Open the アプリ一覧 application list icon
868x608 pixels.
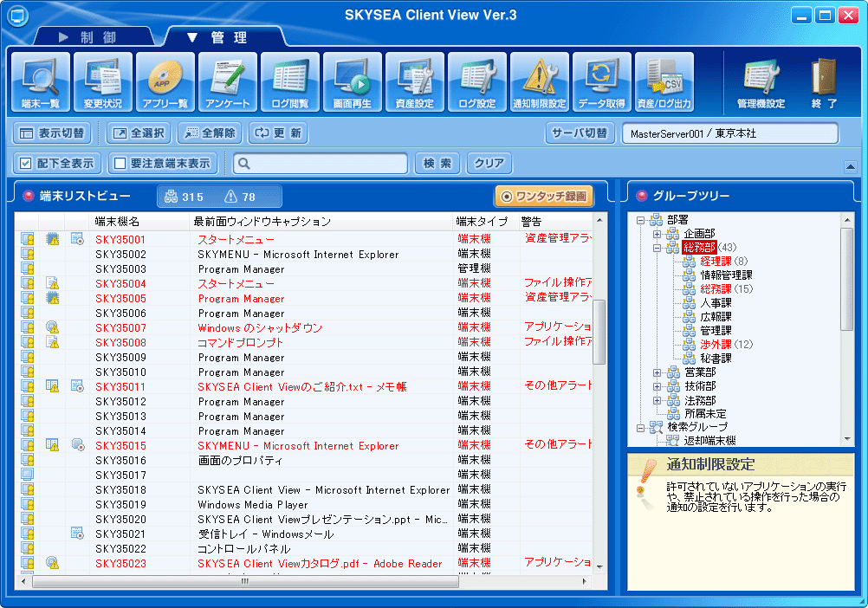(x=165, y=82)
